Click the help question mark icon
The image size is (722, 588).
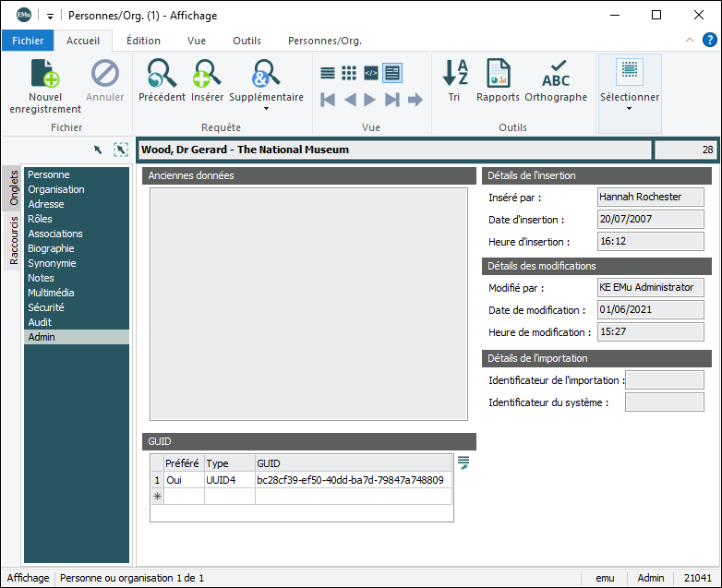coord(709,41)
